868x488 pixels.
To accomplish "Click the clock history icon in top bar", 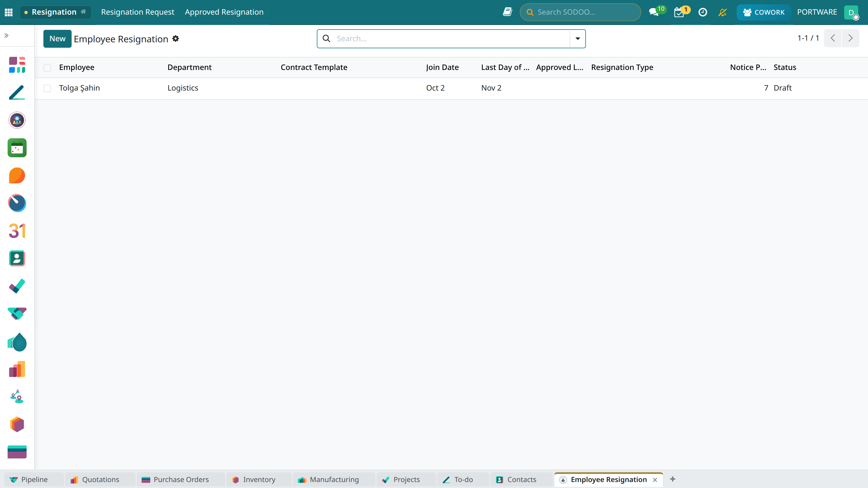I will (703, 12).
